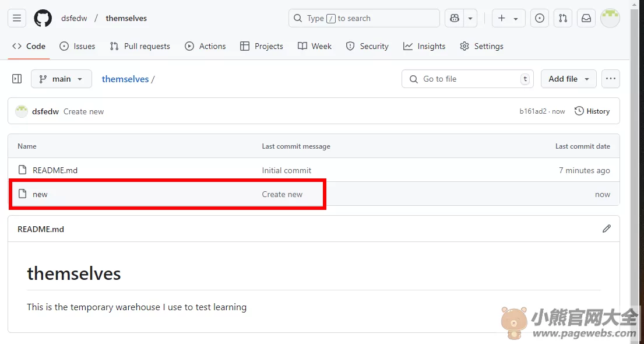Click the themselves heading in the README
This screenshot has width=644, height=344.
[x=74, y=273]
